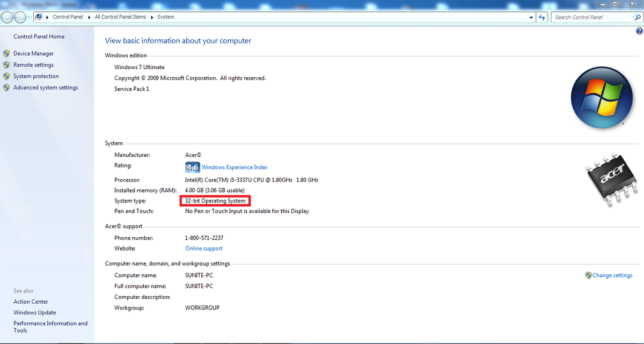
Task: Open the address bar dropdown arrow
Action: click(531, 17)
